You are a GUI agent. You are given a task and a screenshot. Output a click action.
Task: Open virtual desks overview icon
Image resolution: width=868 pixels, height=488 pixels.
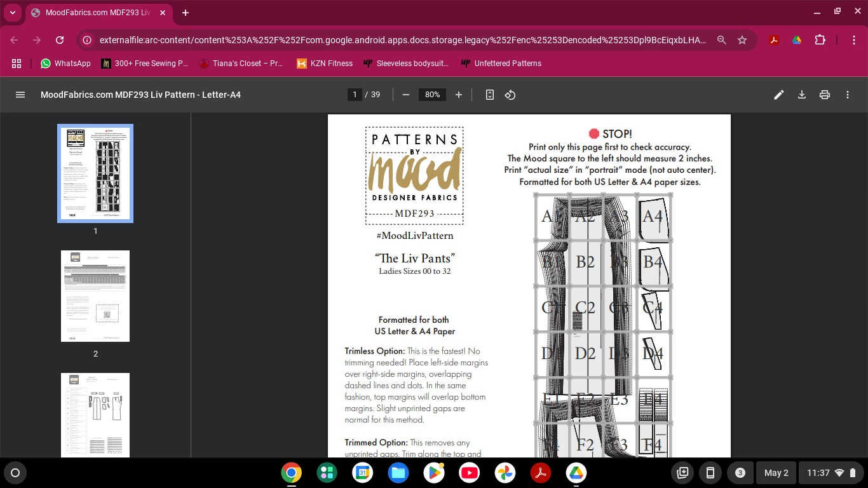683,473
